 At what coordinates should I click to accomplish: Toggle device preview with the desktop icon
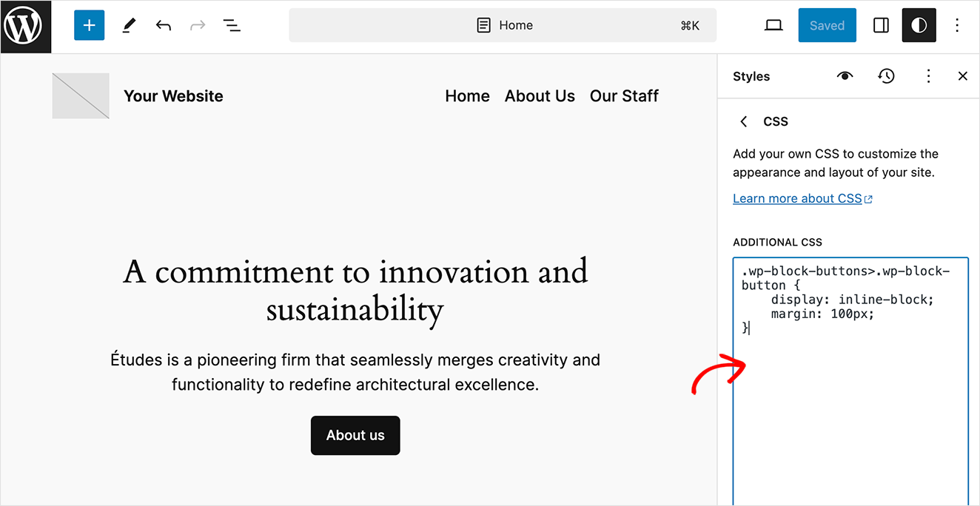(x=773, y=24)
